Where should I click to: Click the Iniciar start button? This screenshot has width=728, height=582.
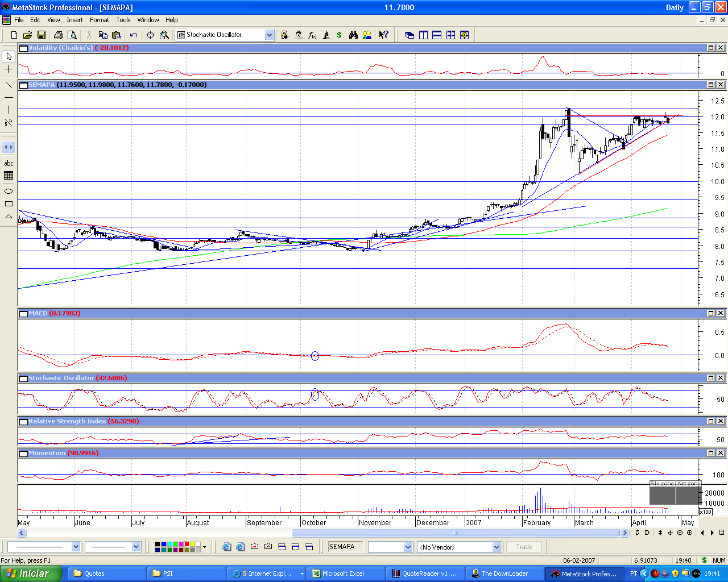pos(31,573)
